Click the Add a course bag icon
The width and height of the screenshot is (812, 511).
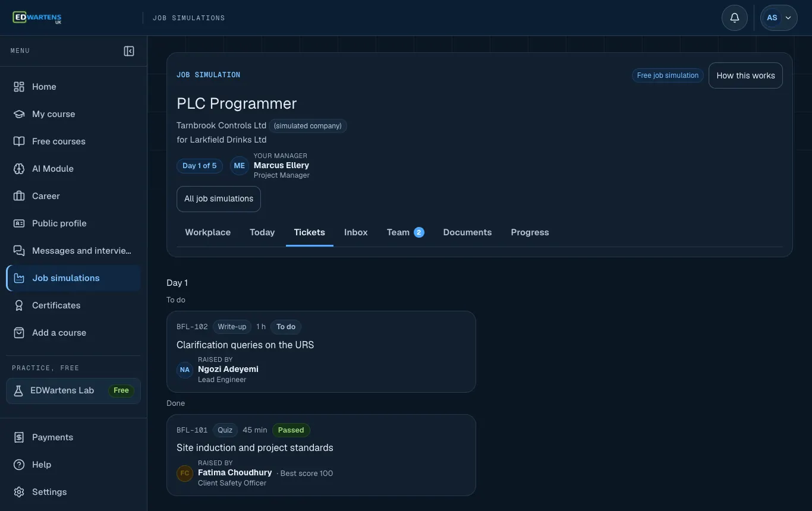pyautogui.click(x=19, y=333)
